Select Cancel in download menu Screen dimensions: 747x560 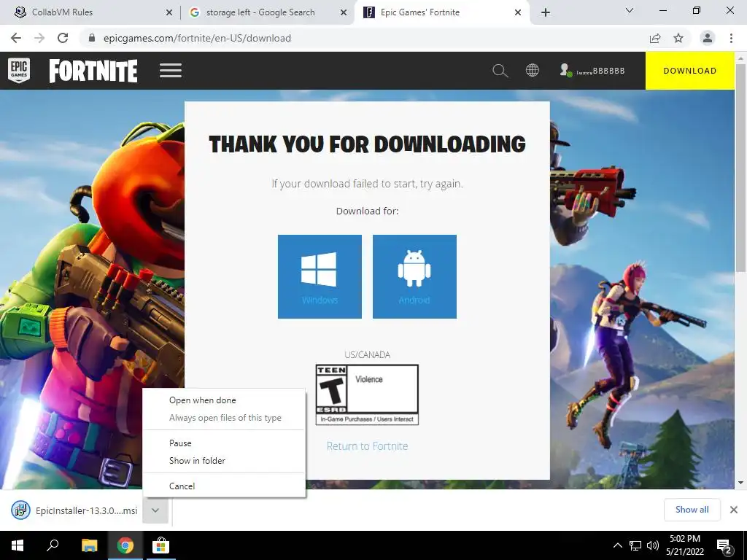(224, 486)
